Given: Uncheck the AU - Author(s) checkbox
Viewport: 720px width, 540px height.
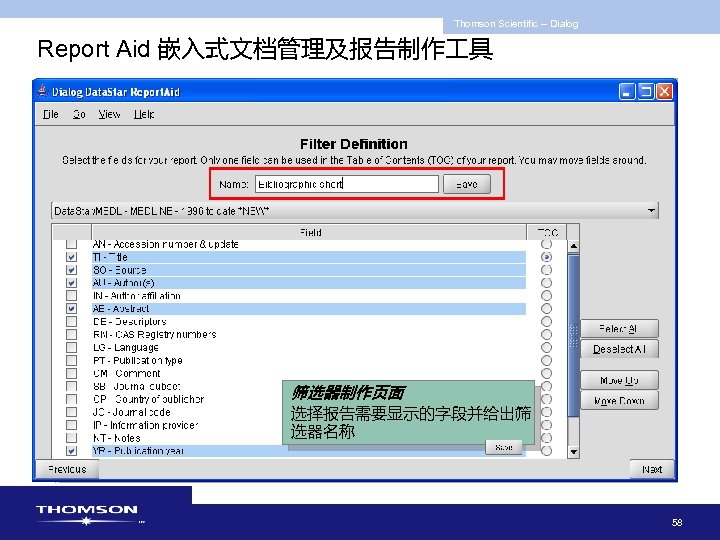Looking at the screenshot, I should pyautogui.click(x=71, y=282).
